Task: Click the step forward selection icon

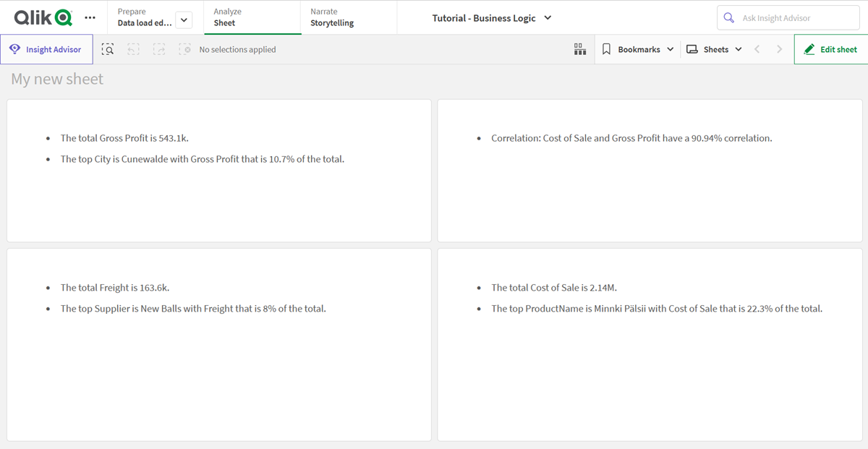Action: point(159,49)
